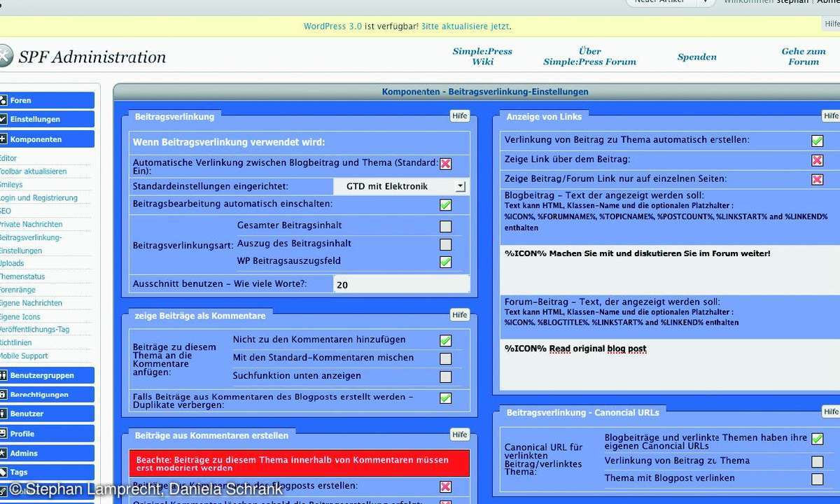Open the Uploads component page
840x504 pixels.
[x=12, y=263]
